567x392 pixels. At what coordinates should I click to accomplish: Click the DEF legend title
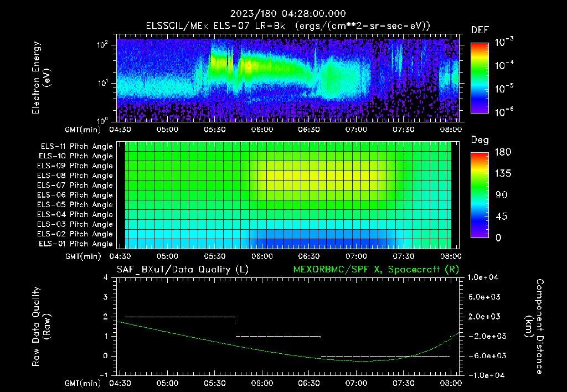point(480,30)
